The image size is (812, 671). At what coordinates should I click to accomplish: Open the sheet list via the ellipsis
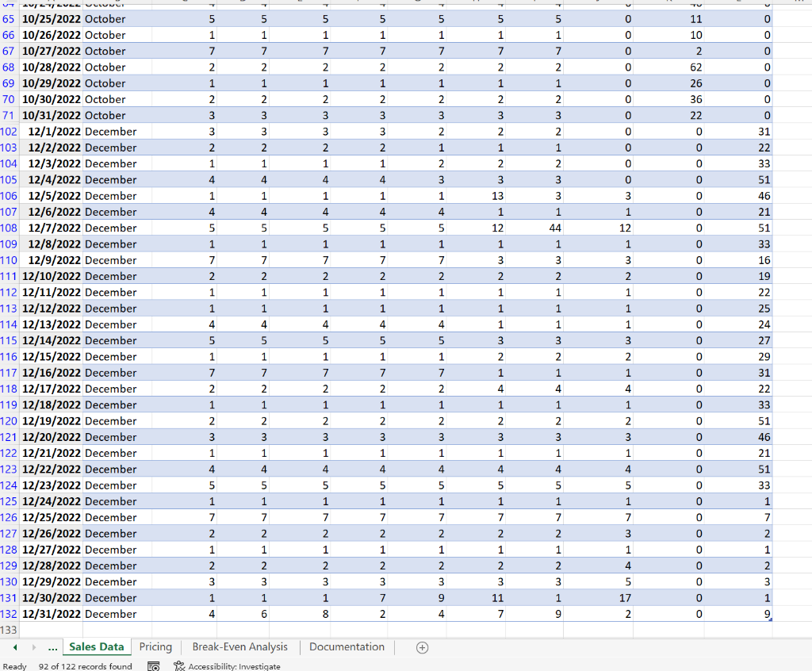[52, 647]
